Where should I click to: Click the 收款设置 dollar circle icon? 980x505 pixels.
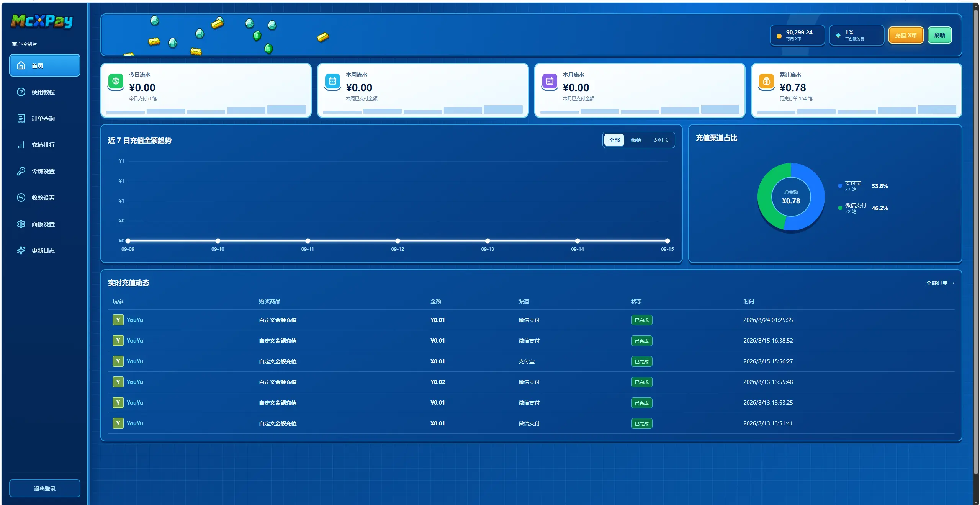21,198
